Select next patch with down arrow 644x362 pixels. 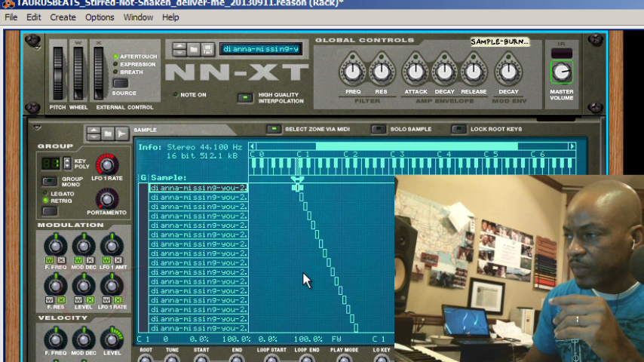[x=179, y=53]
